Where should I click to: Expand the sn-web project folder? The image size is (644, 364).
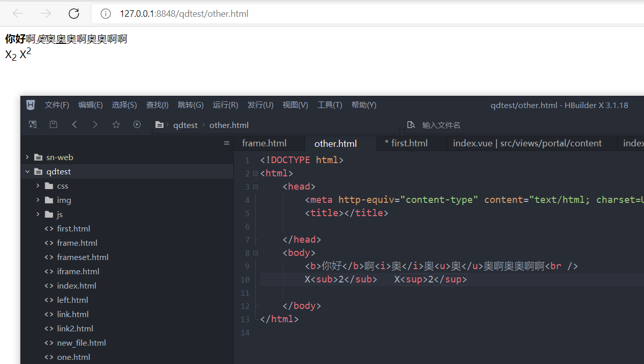click(x=28, y=157)
